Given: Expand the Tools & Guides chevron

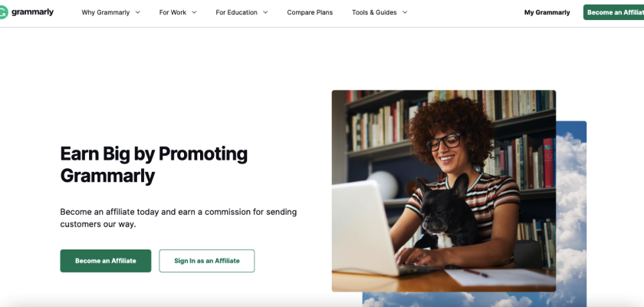Looking at the screenshot, I should [x=405, y=12].
